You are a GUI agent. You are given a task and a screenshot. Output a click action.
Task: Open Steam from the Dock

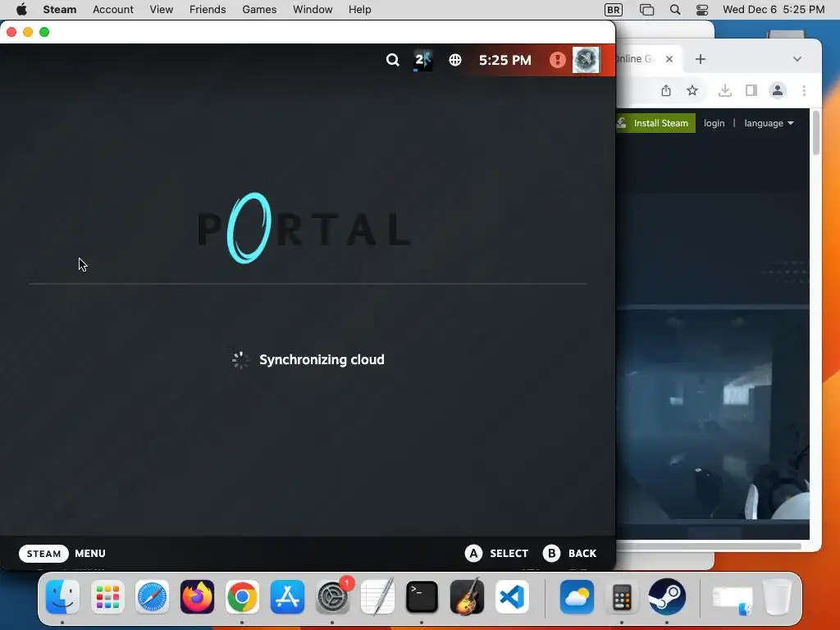[x=667, y=597]
